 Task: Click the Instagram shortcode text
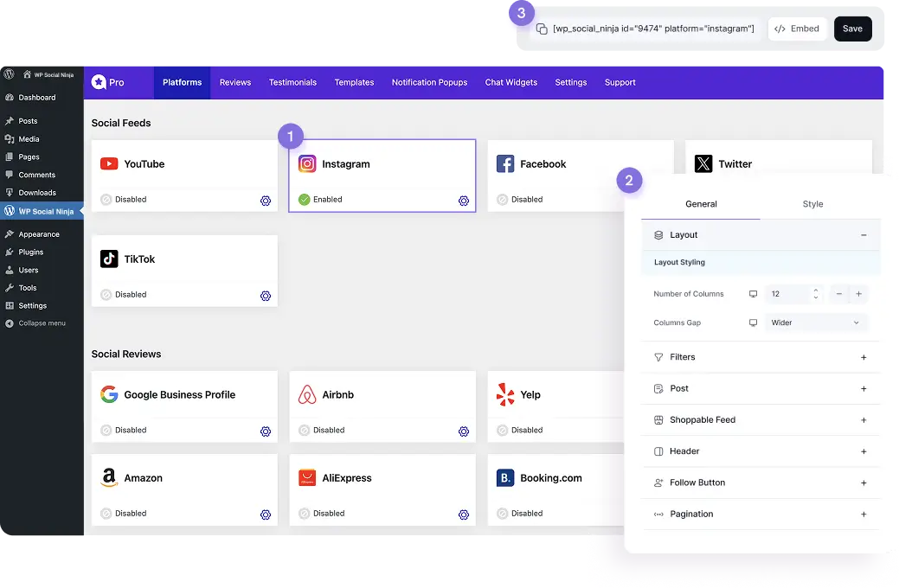tap(653, 29)
